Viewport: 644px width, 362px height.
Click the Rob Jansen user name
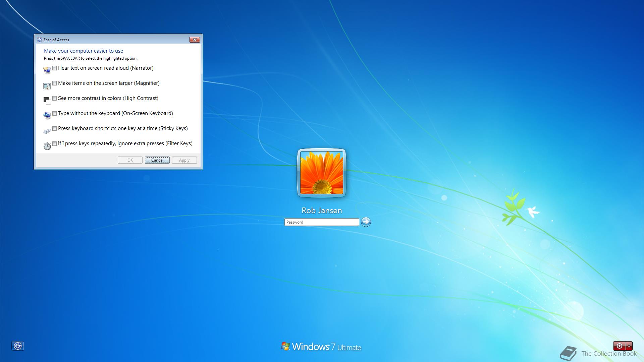pos(322,210)
